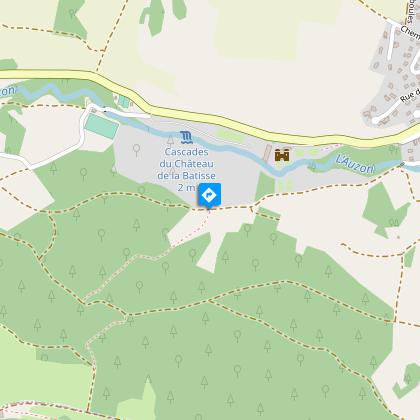This screenshot has height=420, width=420.
Task: Select the truncated "uzon" river label
Action: pyautogui.click(x=7, y=91)
